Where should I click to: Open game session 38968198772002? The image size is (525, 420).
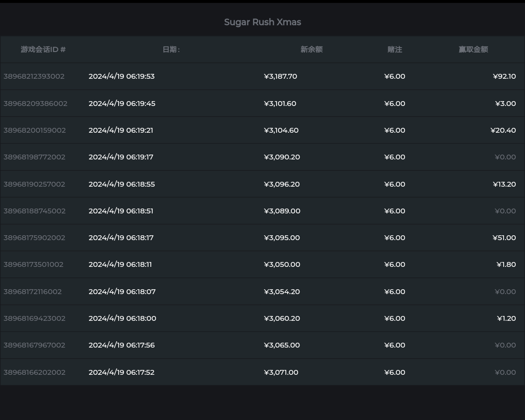pos(35,157)
